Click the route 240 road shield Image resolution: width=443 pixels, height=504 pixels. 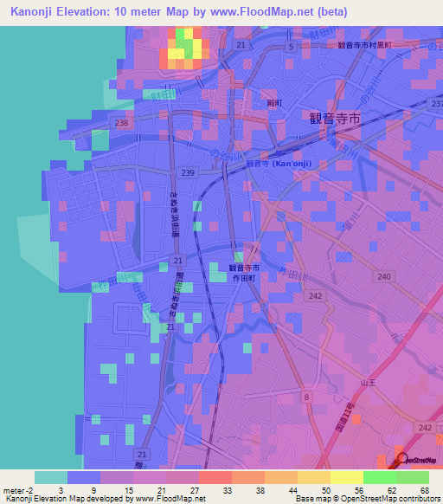[x=384, y=277]
